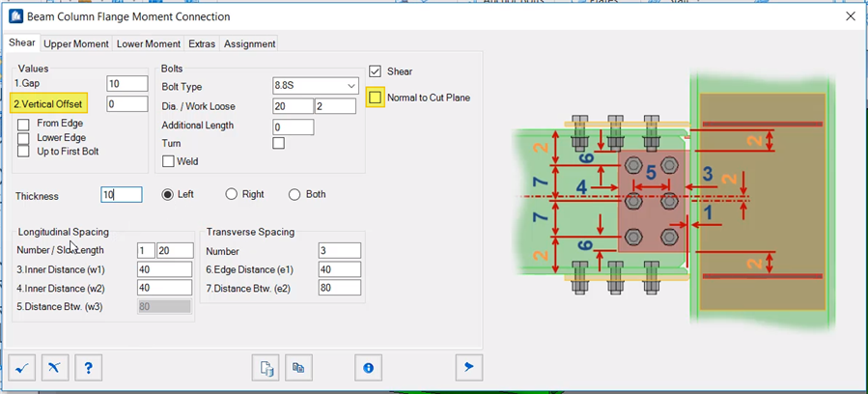Click the Gap value field

pos(126,84)
